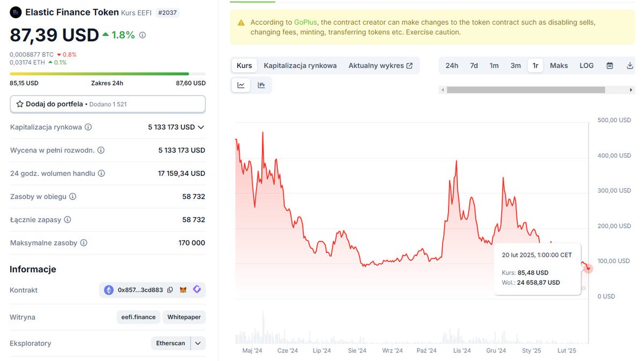This screenshot has height=361, width=644.
Task: Set chart range to 3m
Action: click(x=516, y=66)
